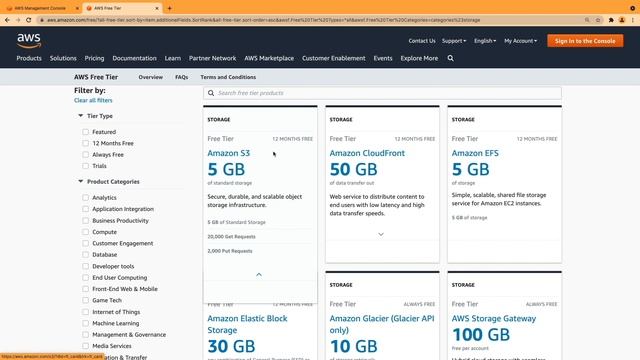Open Amazon Elastic Block Storage link

(x=247, y=324)
